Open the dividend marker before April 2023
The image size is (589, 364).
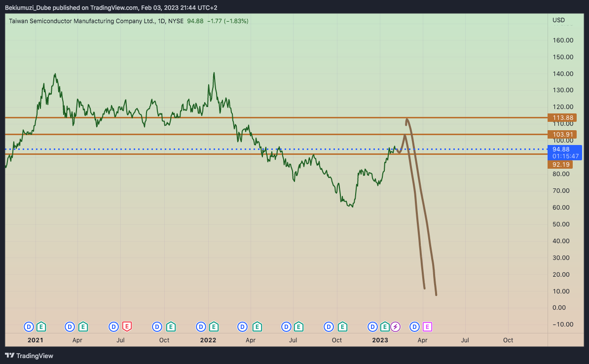pos(414,327)
